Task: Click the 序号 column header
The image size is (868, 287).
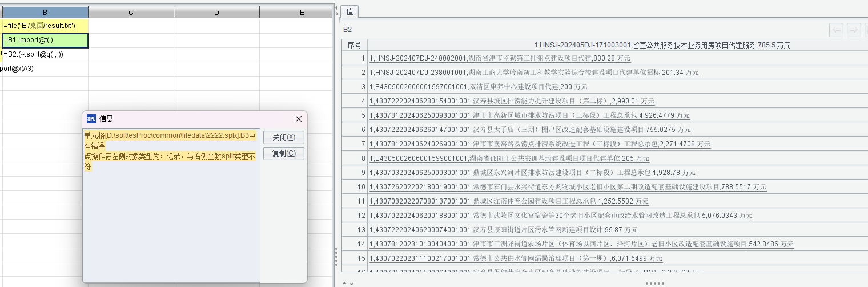Action: tap(355, 45)
